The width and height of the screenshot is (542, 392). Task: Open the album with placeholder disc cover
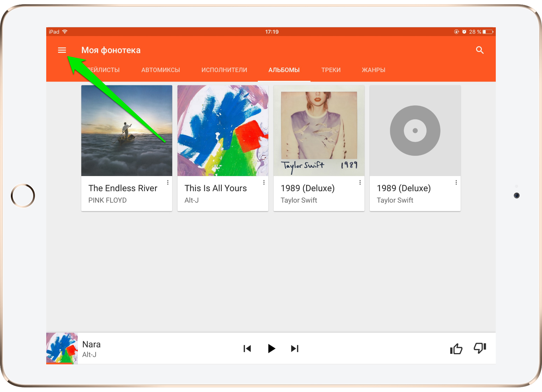[x=415, y=131]
